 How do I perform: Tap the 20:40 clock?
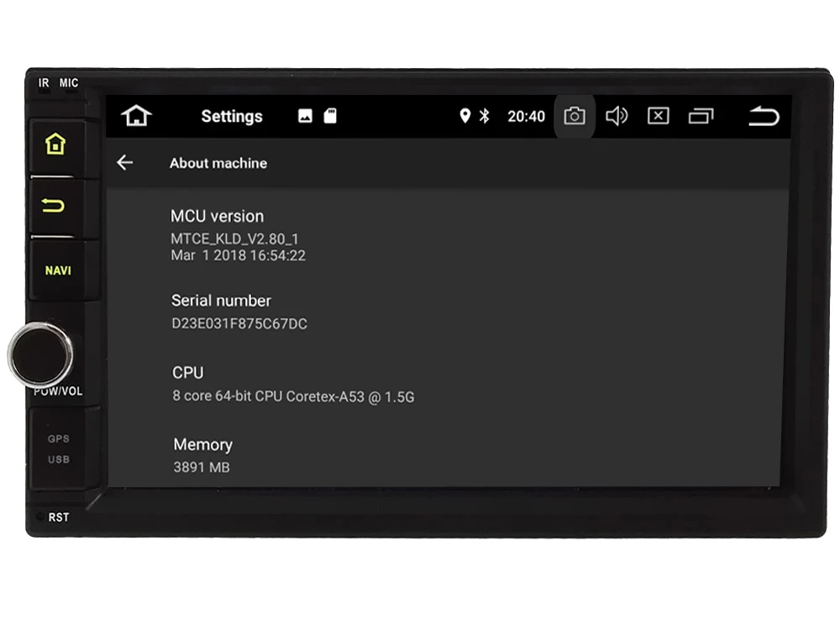tap(526, 116)
